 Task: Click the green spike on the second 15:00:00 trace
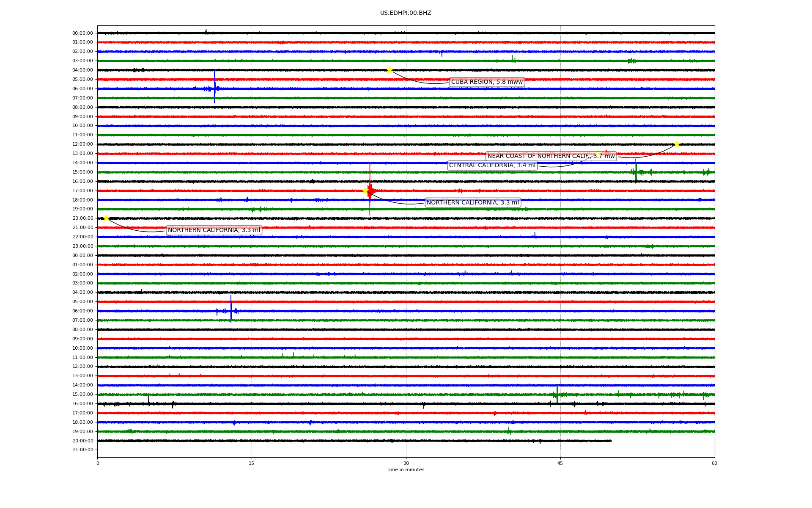point(557,393)
